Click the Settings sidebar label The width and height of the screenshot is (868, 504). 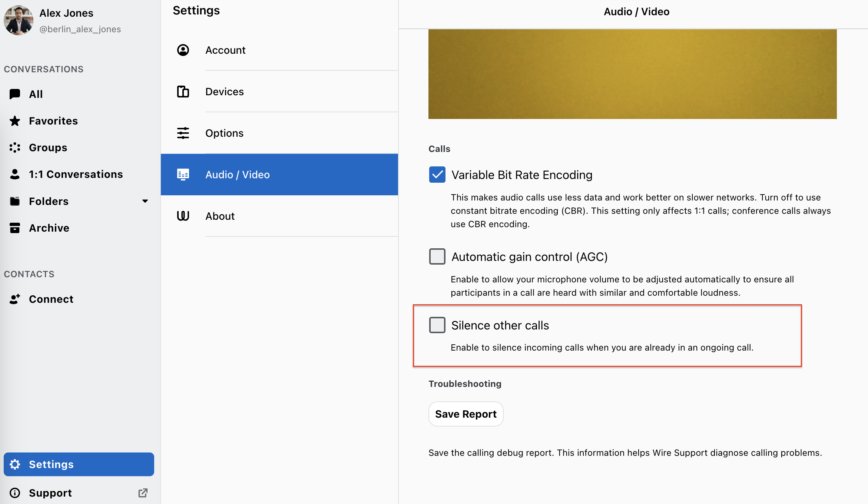[x=51, y=464]
